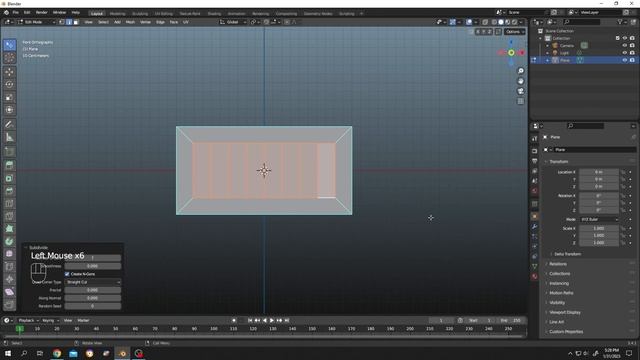The height and width of the screenshot is (360, 640).
Task: Click the Location X input field
Action: click(599, 172)
